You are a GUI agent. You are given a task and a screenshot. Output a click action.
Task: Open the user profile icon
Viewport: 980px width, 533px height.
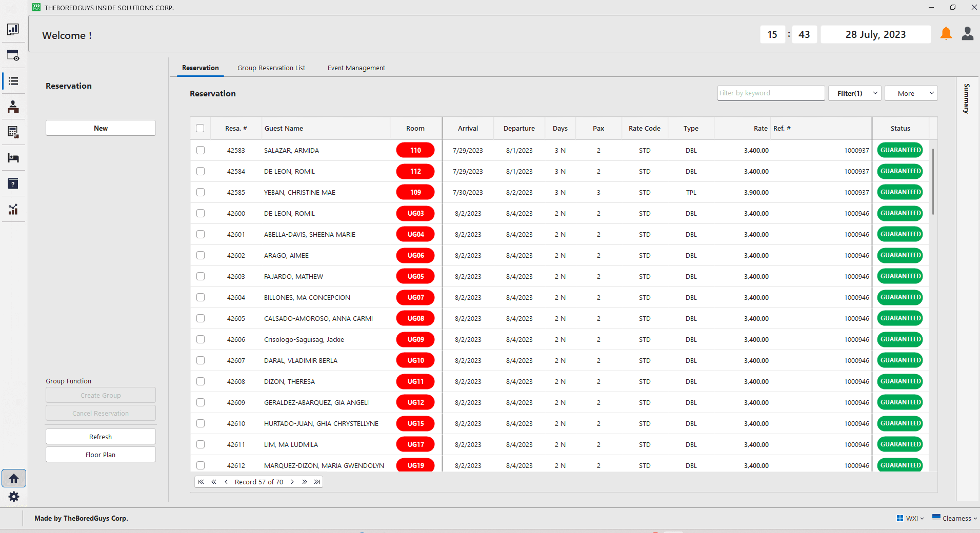967,34
